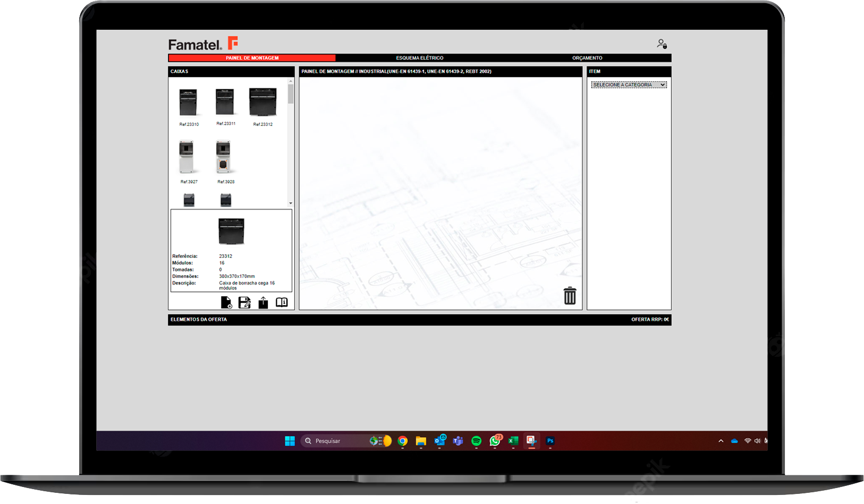Open Photoshop from the taskbar
Viewport: 864px width, 504px height.
point(550,441)
